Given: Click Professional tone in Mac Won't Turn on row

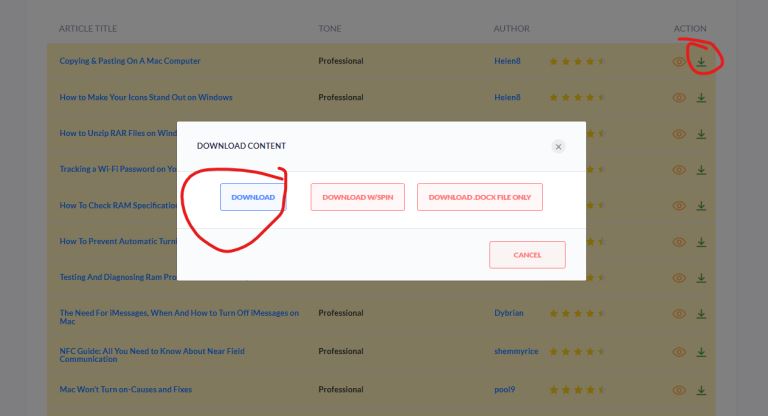Looking at the screenshot, I should click(x=341, y=389).
